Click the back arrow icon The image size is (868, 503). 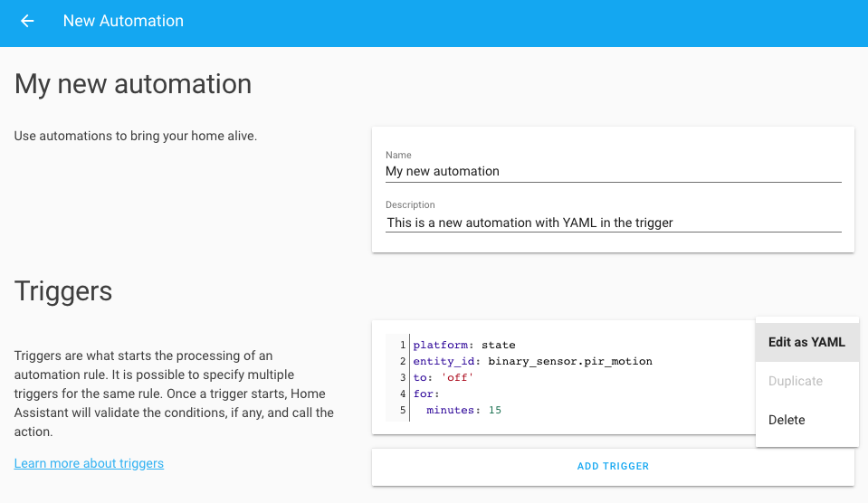[27, 21]
